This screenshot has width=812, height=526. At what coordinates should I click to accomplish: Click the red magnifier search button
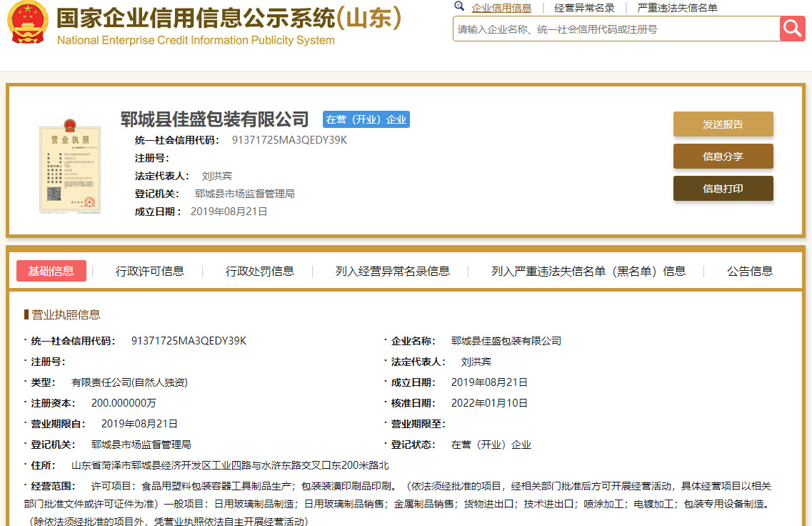coord(792,29)
